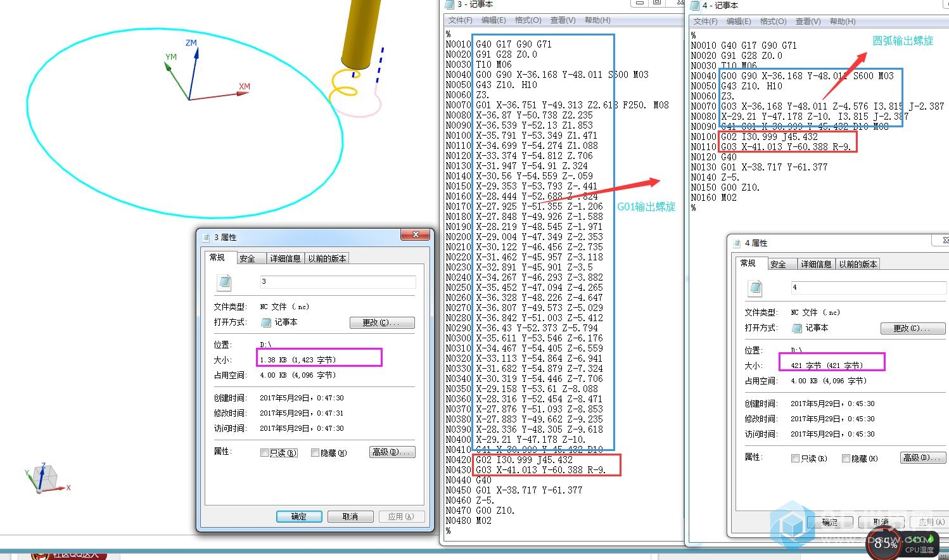The height and width of the screenshot is (560, 949).
Task: Click file name field showing 4
Action: coord(869,288)
